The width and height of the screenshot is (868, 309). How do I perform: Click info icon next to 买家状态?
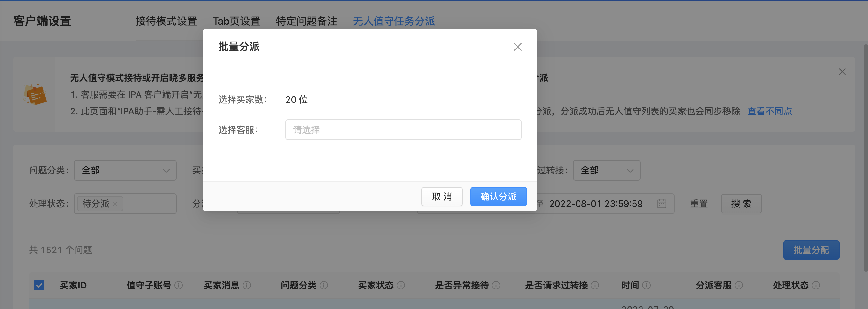(x=401, y=286)
